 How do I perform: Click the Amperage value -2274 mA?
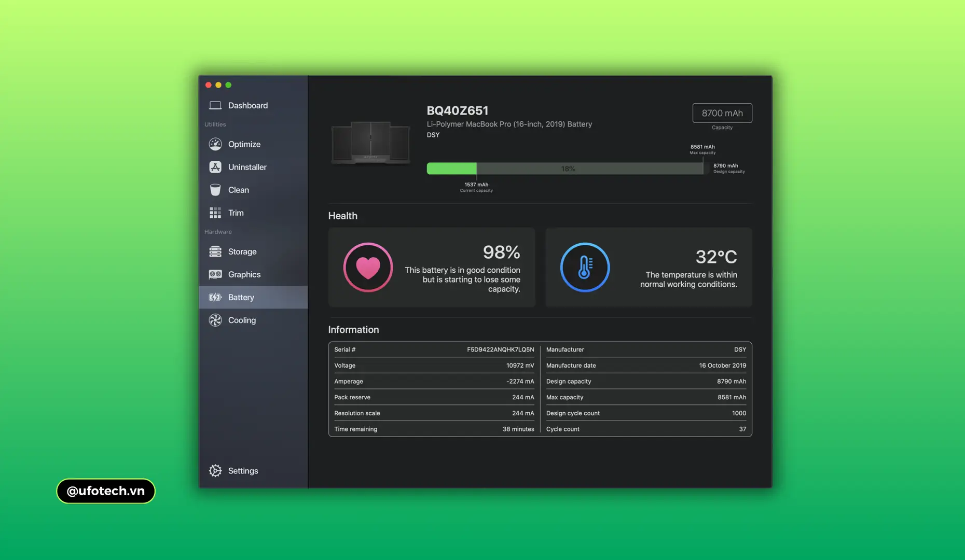(520, 382)
